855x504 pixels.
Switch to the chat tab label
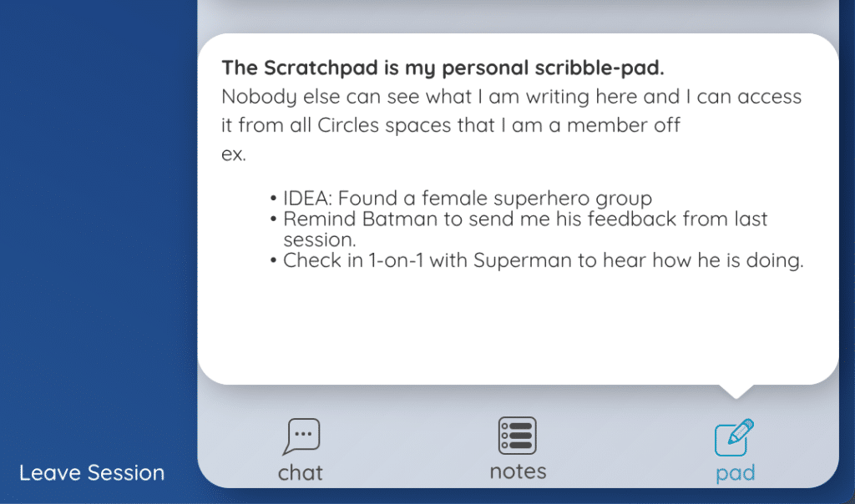301,472
